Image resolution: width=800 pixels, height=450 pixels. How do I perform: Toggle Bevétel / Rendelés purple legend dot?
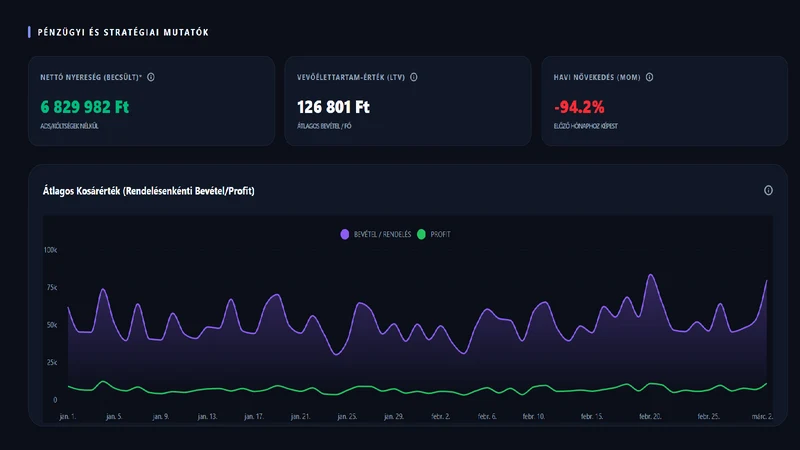click(345, 234)
